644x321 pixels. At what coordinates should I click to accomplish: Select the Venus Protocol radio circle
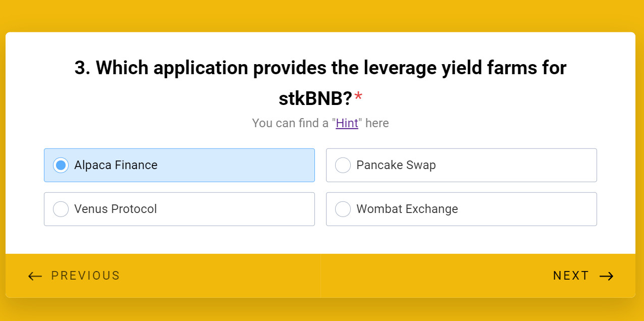pyautogui.click(x=61, y=209)
